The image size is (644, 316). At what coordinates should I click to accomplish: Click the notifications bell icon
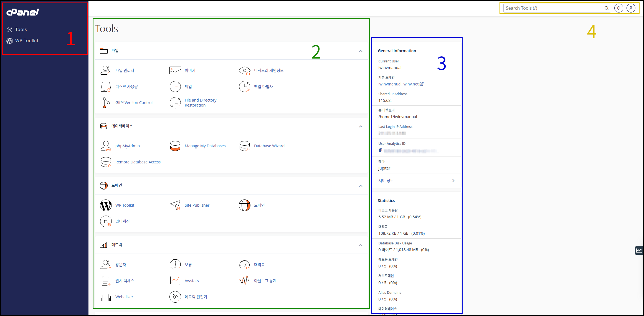click(x=618, y=8)
